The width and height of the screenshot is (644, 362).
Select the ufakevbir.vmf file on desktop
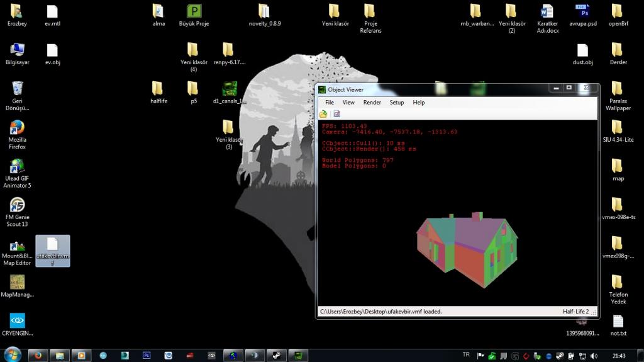(53, 251)
